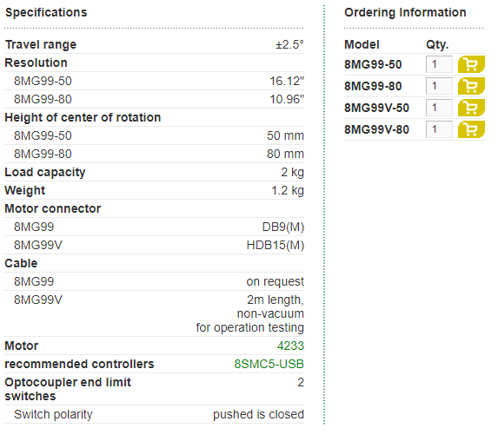Click the Switch polarity row
This screenshot has width=498, height=448.
click(155, 414)
